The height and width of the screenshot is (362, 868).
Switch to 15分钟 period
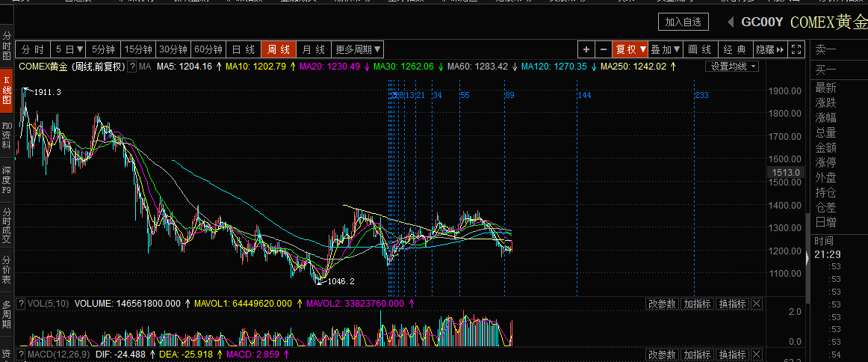pos(138,49)
